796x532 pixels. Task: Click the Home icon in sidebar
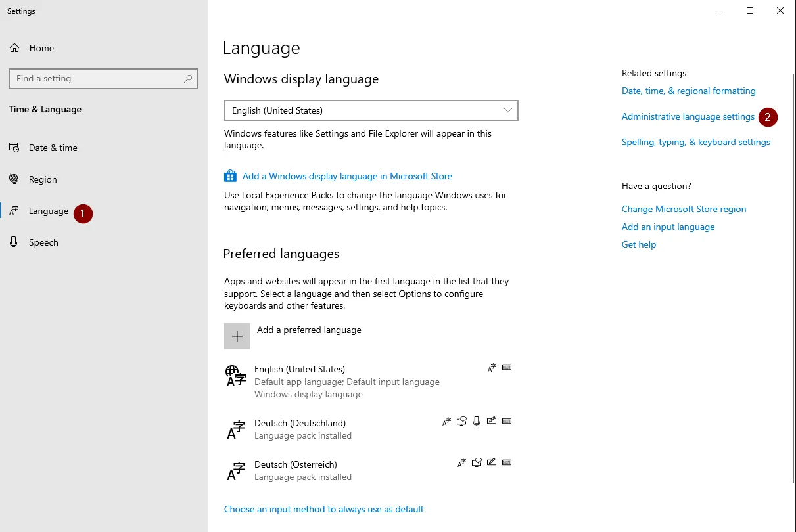(14, 48)
